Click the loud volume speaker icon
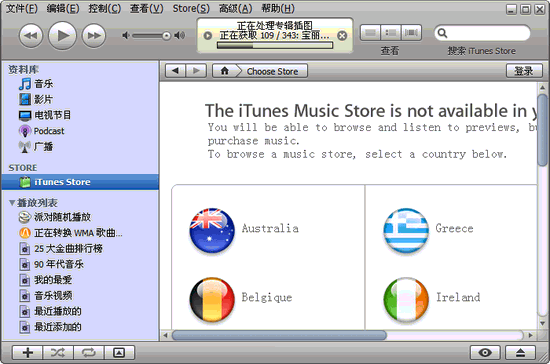The width and height of the screenshot is (550, 364). coord(180,35)
